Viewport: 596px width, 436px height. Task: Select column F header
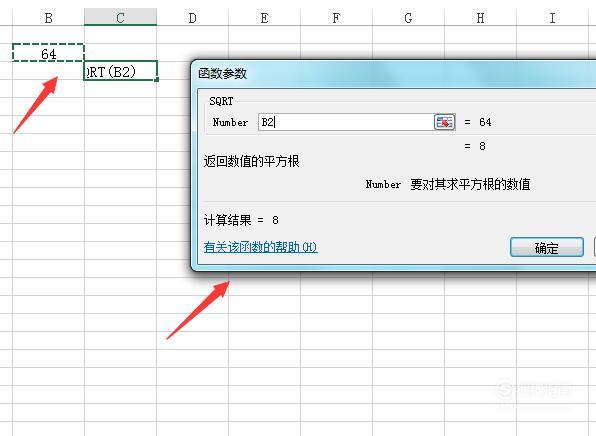tap(336, 17)
